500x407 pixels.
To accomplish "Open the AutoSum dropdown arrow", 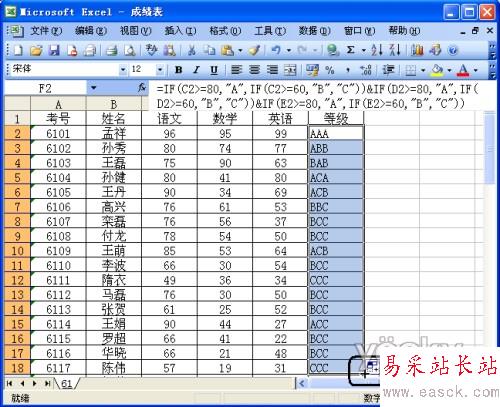I will pyautogui.click(x=364, y=51).
